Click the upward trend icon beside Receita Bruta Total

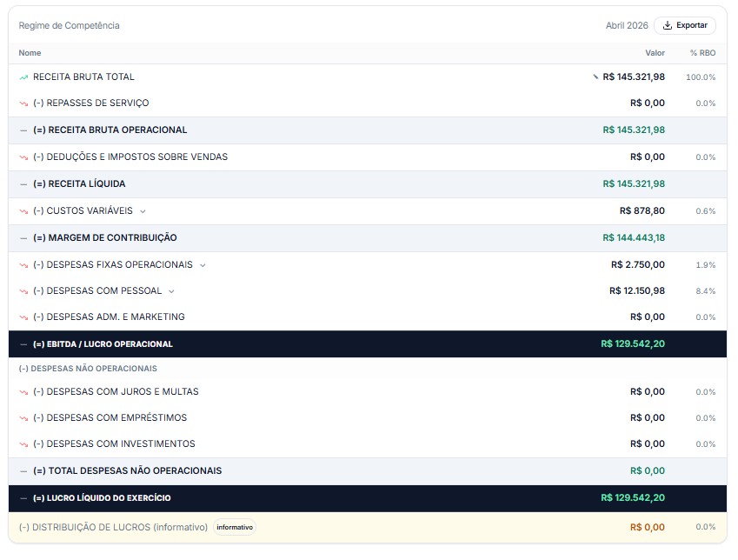click(23, 77)
